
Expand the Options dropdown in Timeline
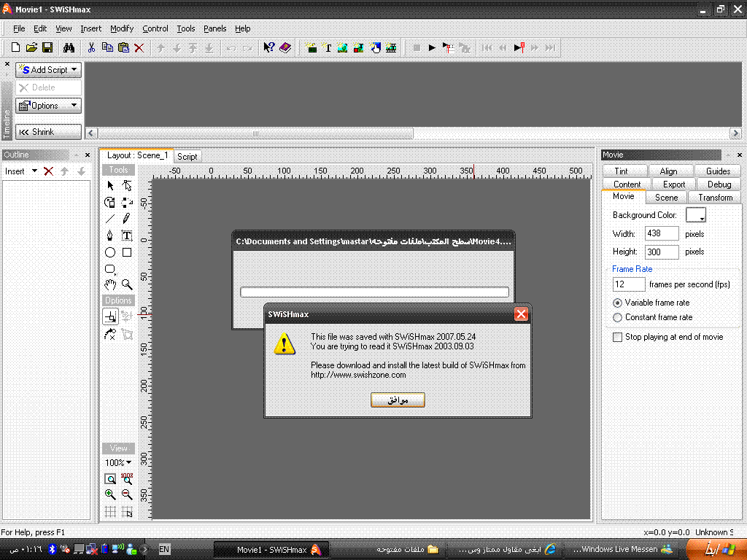[49, 106]
